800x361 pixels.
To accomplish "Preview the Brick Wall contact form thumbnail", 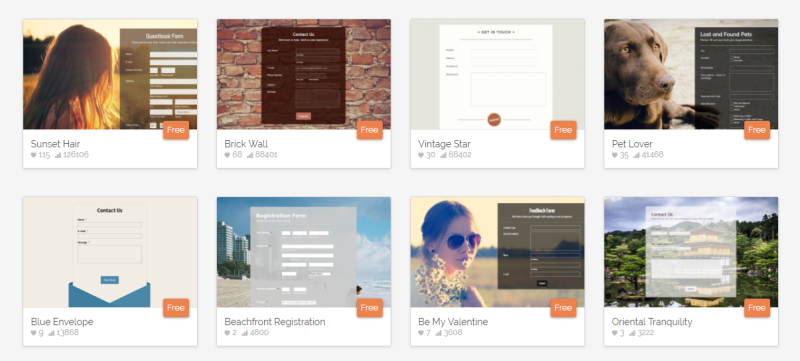I will [x=304, y=74].
